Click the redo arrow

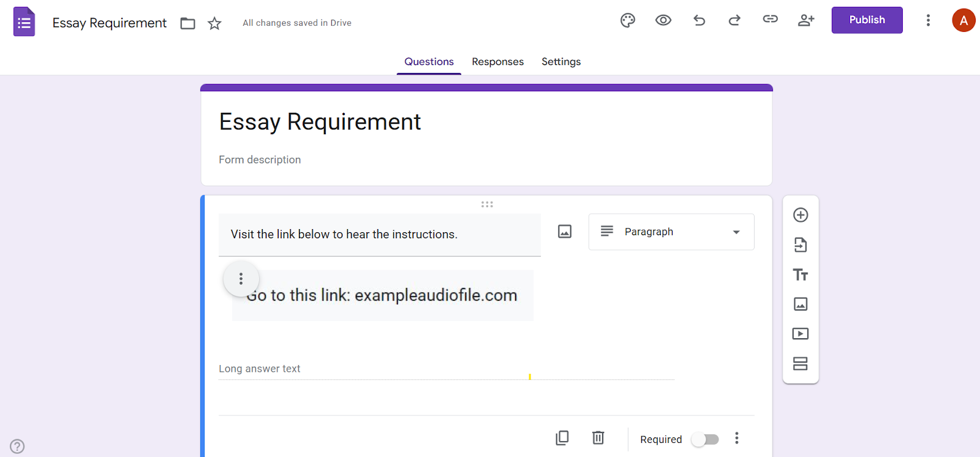pyautogui.click(x=734, y=20)
